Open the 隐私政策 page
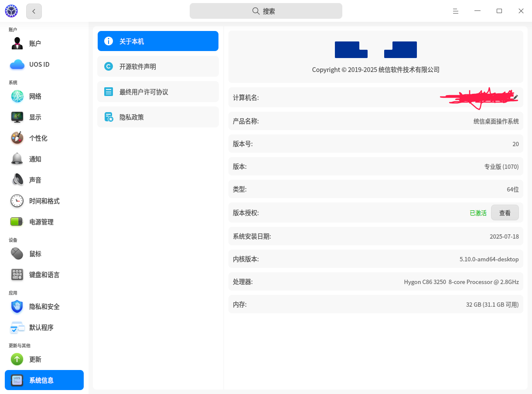 tap(158, 117)
